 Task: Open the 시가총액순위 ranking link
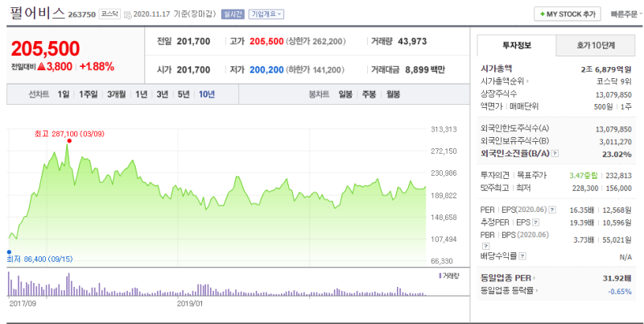[x=505, y=81]
